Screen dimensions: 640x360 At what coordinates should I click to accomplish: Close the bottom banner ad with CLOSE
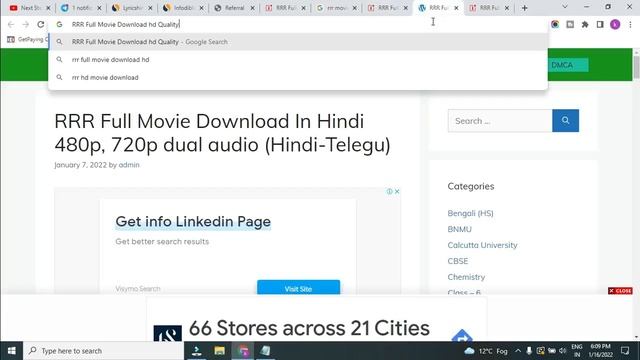620,291
